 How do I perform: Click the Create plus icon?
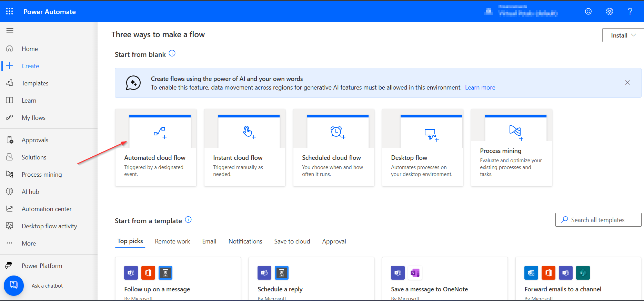tap(10, 66)
